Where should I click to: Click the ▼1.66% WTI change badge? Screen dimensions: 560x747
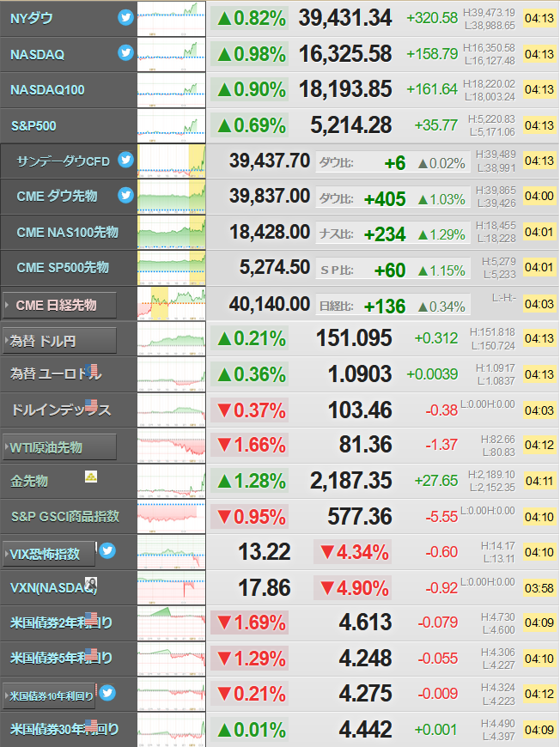click(x=250, y=445)
